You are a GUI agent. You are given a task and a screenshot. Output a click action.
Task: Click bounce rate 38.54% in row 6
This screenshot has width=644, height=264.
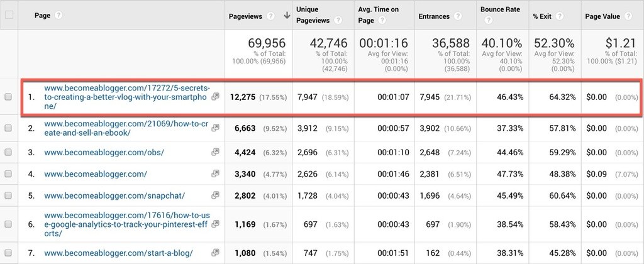(509, 224)
